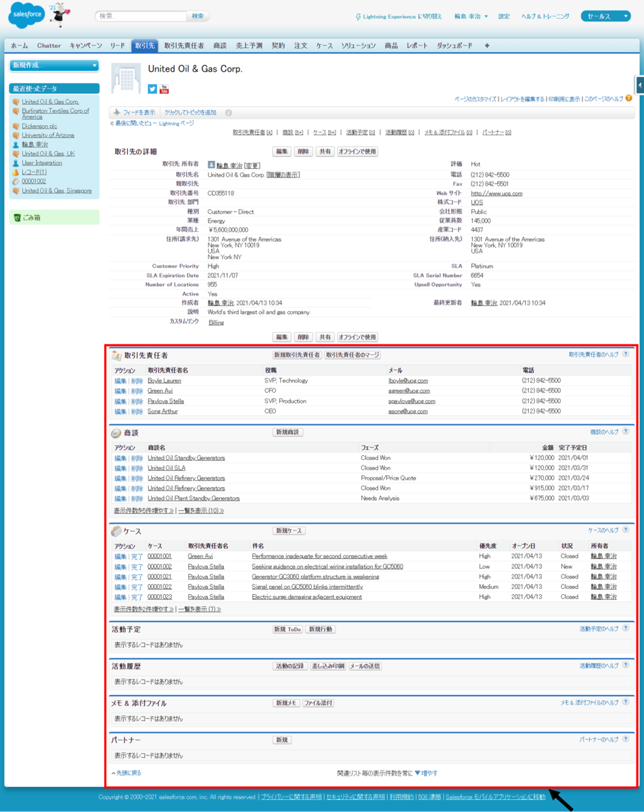This screenshot has width=644, height=812.
Task: Click the 新規メモ button
Action: point(286,704)
